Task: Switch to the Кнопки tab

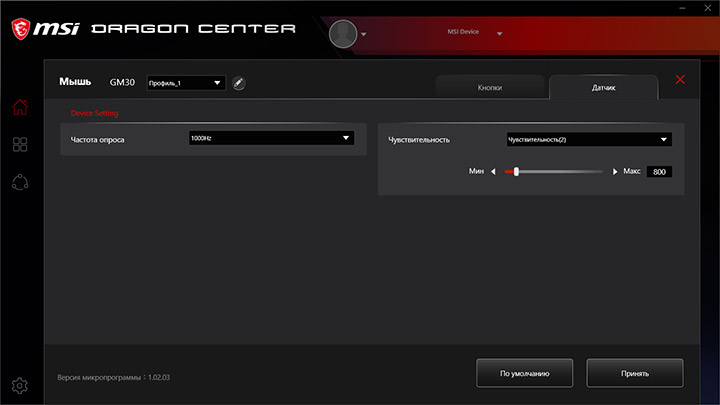Action: click(x=490, y=87)
